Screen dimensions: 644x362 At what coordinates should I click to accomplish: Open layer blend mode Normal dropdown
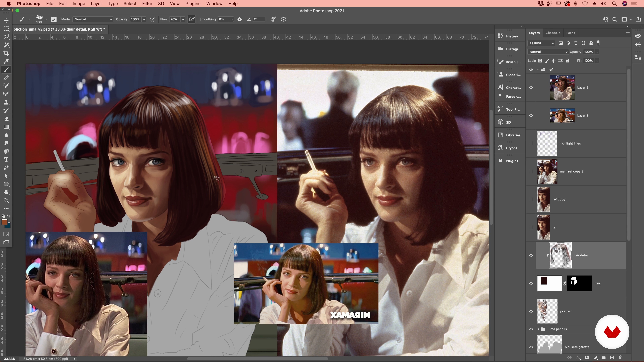click(x=548, y=52)
